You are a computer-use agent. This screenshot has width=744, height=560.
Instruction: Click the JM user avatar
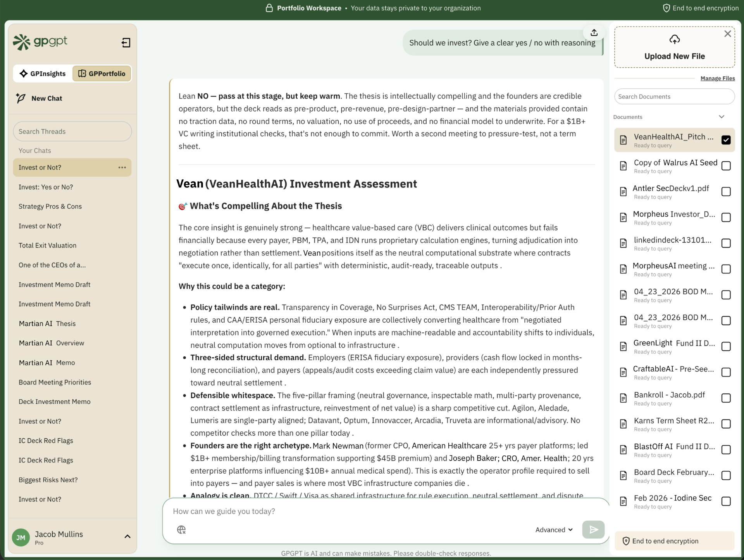[x=21, y=538]
